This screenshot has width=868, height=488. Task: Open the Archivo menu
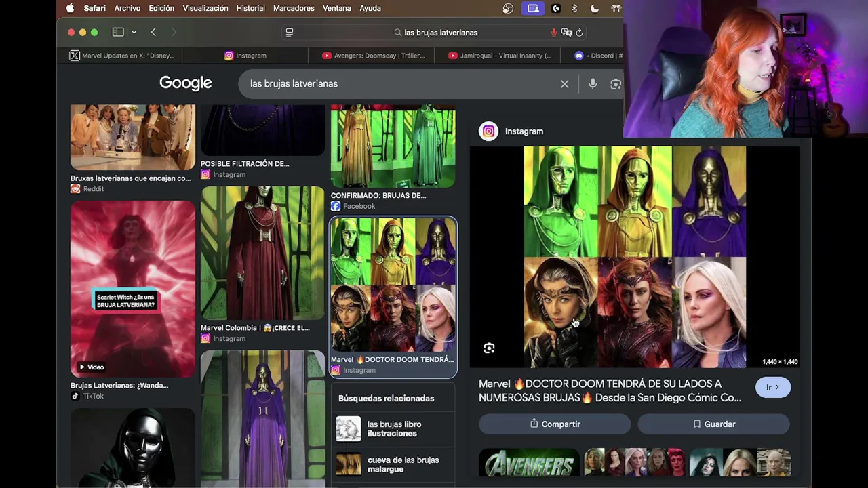127,8
